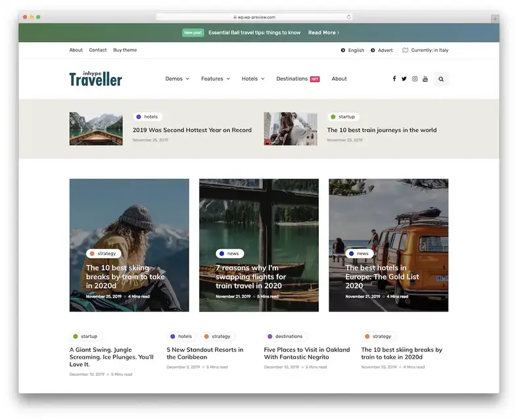Screen dimensions: 518x420
Task: Click the arrow icon before Advert
Action: 373,50
